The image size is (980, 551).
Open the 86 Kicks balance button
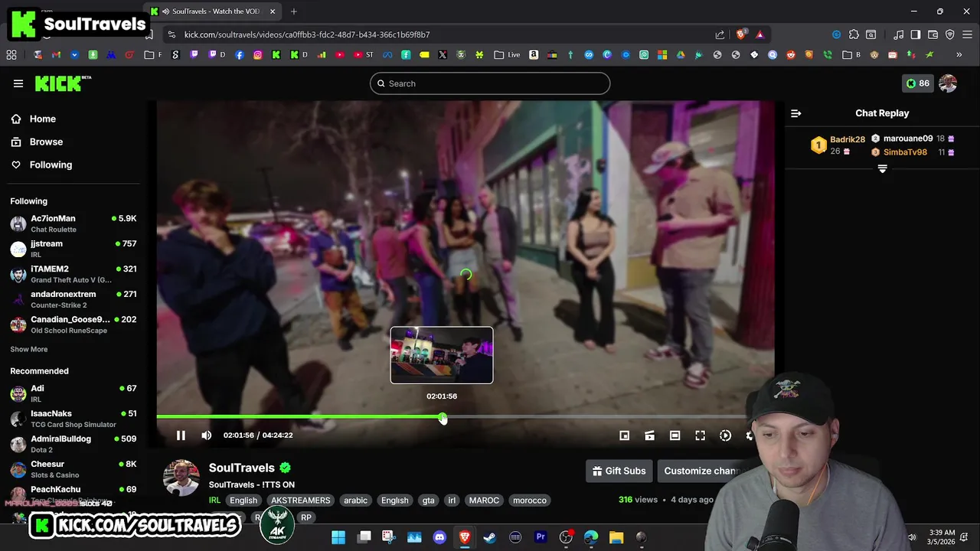pyautogui.click(x=917, y=83)
